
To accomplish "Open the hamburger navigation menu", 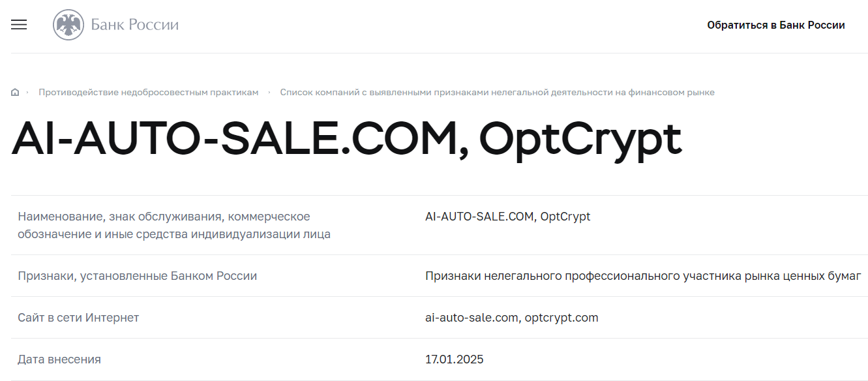I will tap(19, 25).
